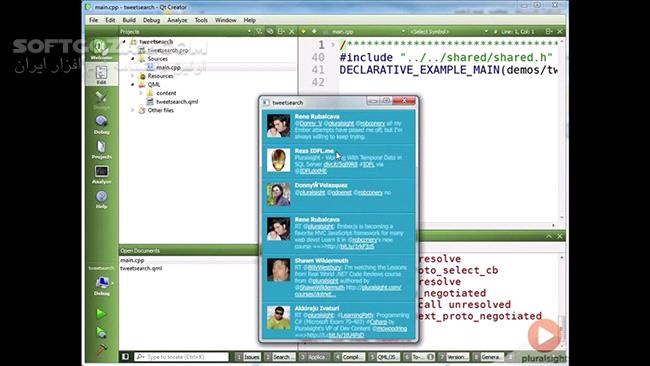Open the Welcome mode in sidebar
The height and width of the screenshot is (366, 650).
(x=101, y=49)
